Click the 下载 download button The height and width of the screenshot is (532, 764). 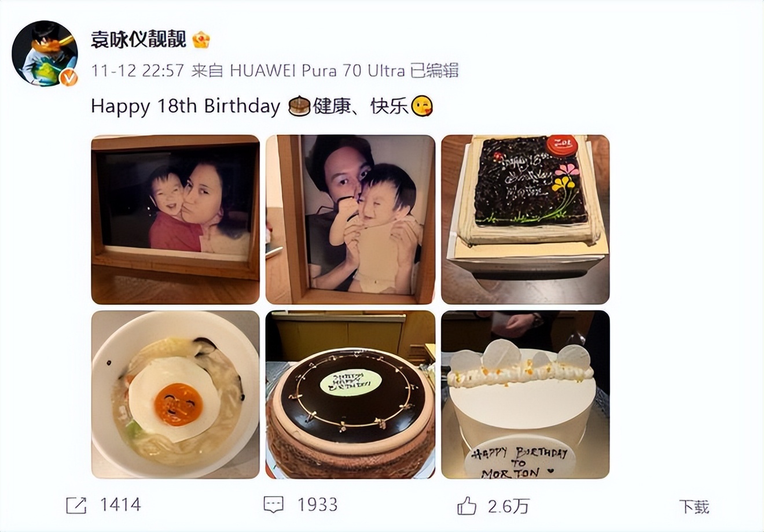tap(693, 507)
